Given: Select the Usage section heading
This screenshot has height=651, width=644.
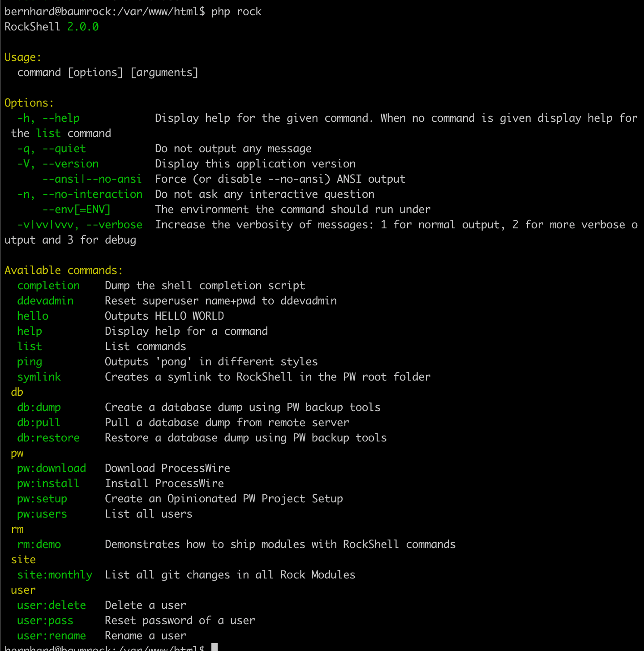Looking at the screenshot, I should tap(22, 57).
